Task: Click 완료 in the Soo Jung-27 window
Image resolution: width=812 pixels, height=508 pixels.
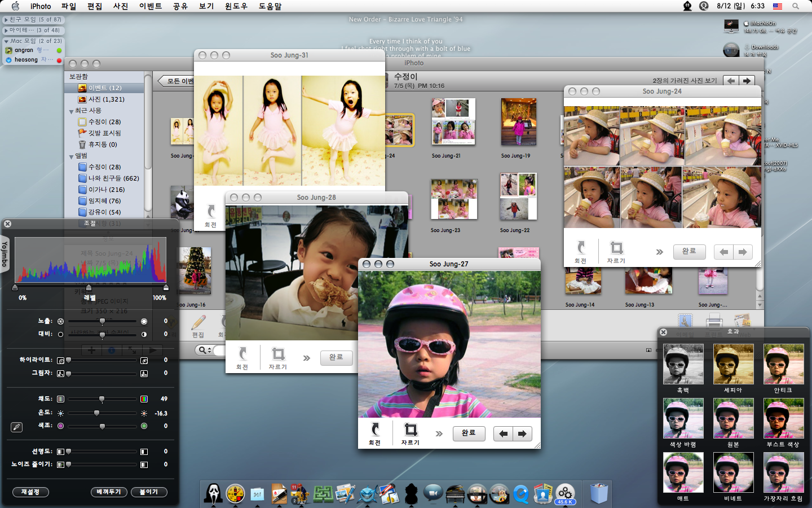Action: [469, 433]
